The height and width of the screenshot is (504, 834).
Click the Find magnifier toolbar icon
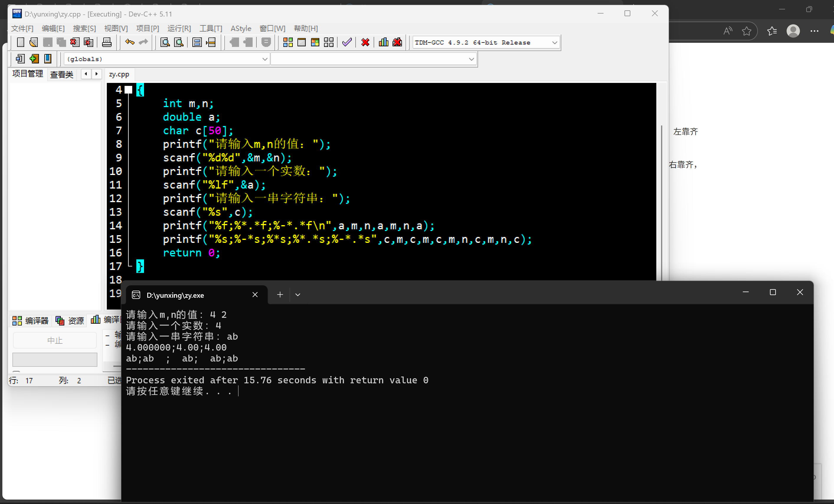(x=165, y=42)
